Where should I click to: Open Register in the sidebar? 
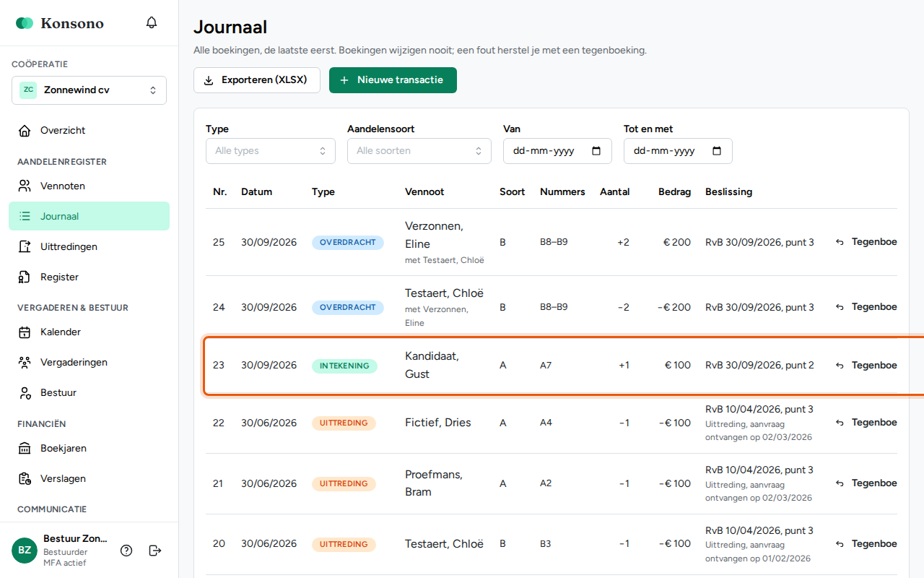pos(89,277)
